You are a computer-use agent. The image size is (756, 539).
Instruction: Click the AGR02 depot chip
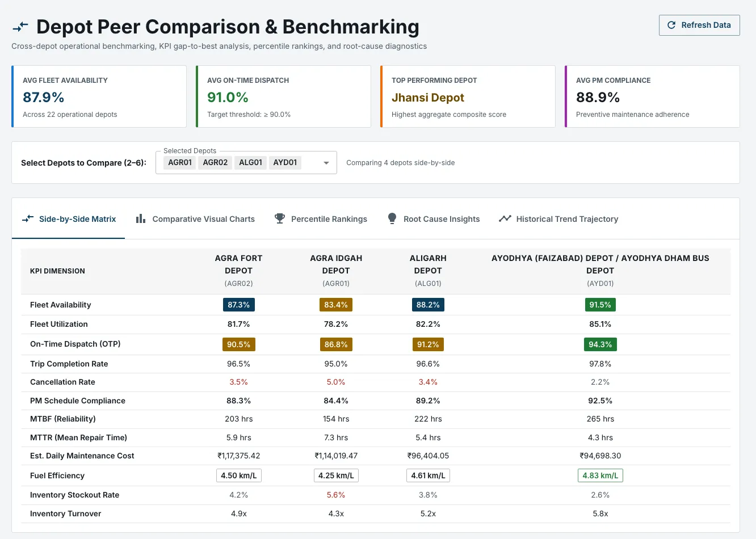215,162
